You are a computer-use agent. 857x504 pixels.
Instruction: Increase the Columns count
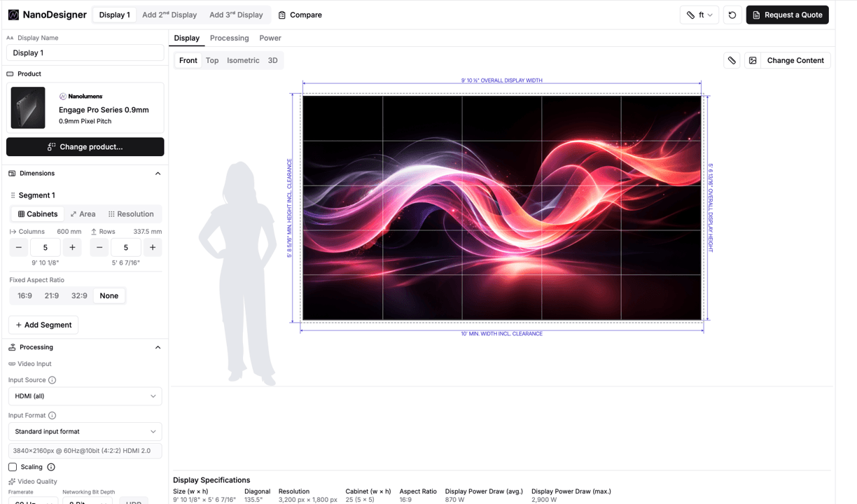click(x=72, y=247)
